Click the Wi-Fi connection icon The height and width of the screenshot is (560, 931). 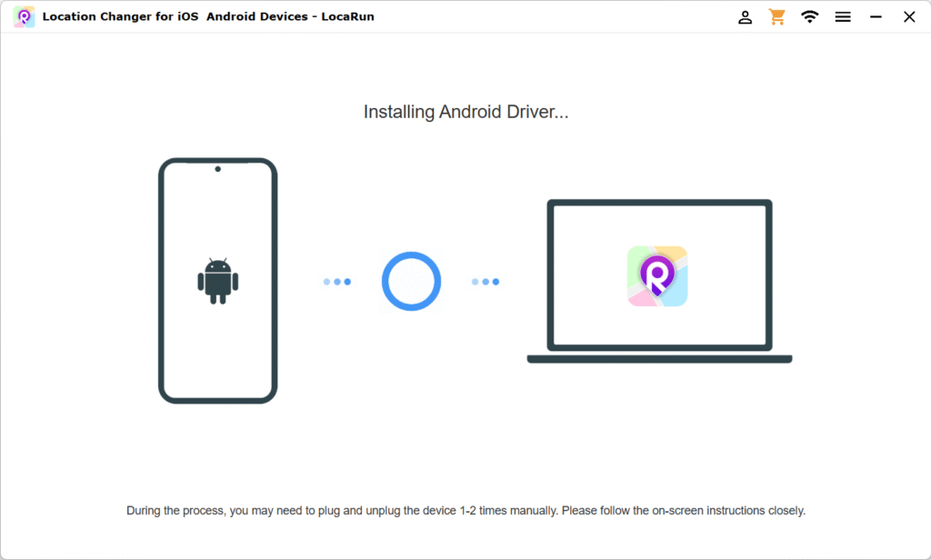pos(809,16)
